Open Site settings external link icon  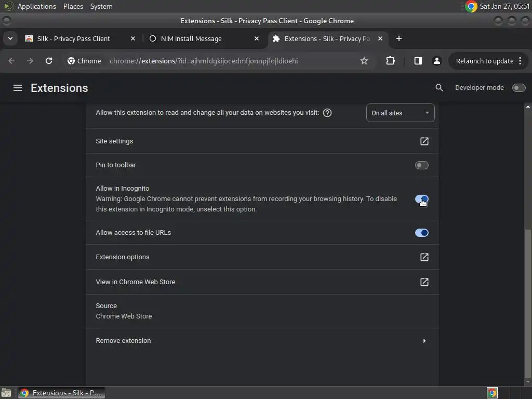[424, 141]
